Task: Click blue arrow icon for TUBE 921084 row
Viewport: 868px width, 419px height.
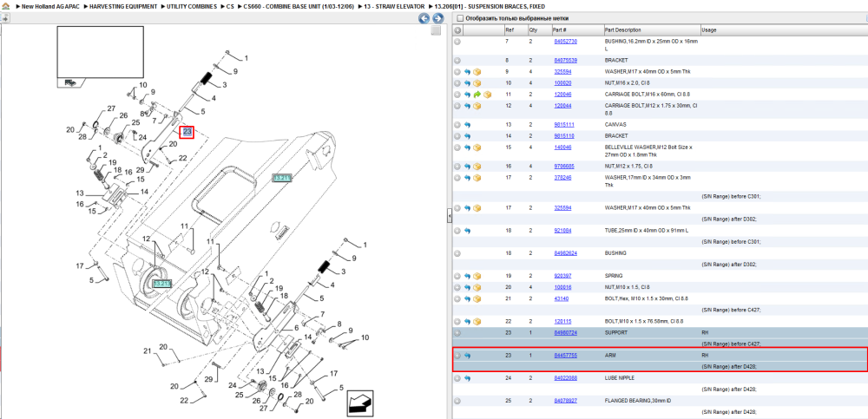Action: coord(467,231)
